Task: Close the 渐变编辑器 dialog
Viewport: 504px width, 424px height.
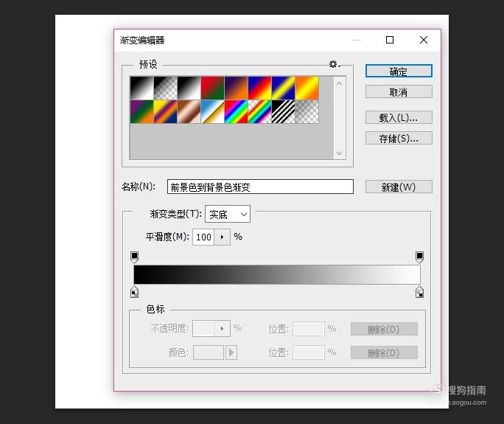Action: pos(424,40)
